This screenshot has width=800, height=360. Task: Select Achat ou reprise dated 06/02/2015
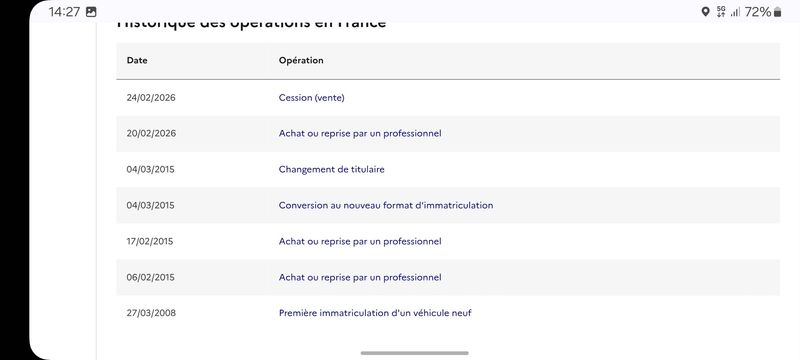[360, 277]
